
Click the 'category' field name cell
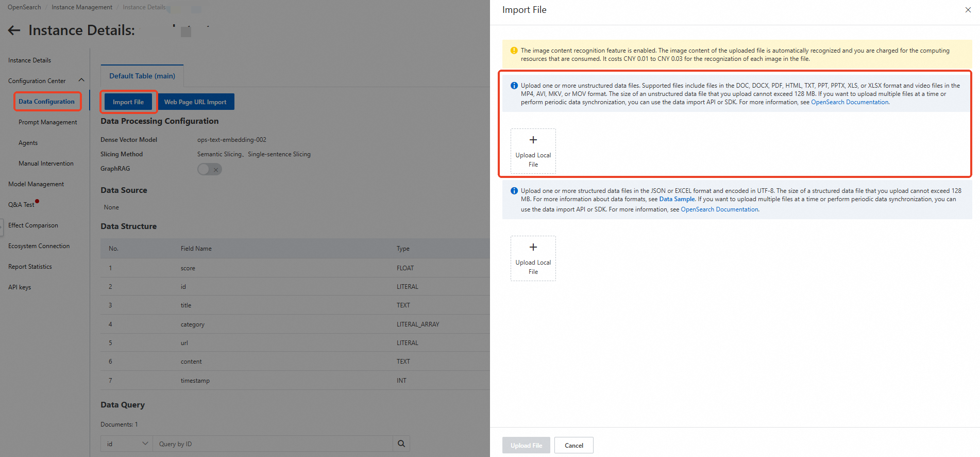tap(193, 324)
